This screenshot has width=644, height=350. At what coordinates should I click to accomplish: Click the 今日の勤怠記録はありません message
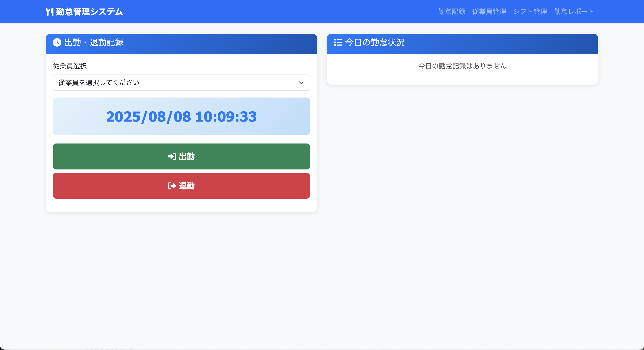462,66
